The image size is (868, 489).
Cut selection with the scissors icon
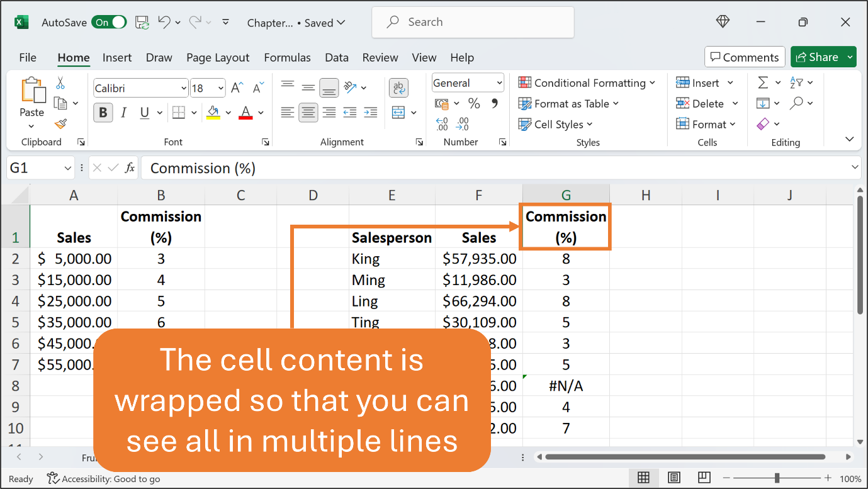click(x=60, y=83)
